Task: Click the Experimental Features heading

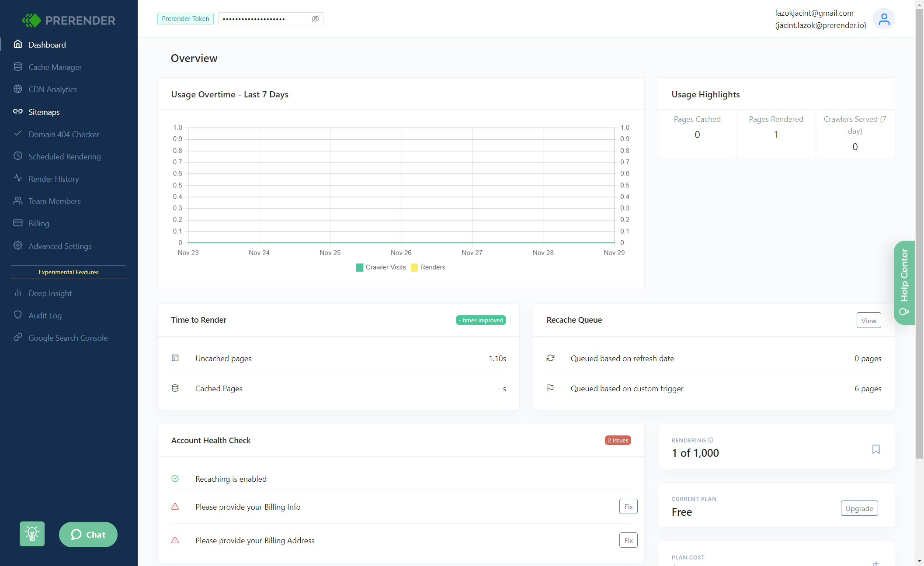Action: (69, 272)
